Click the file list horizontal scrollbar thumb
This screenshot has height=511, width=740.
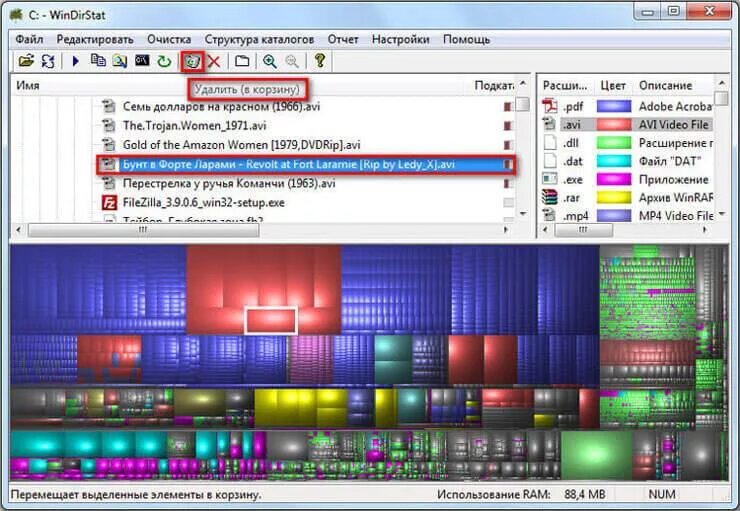[x=143, y=230]
